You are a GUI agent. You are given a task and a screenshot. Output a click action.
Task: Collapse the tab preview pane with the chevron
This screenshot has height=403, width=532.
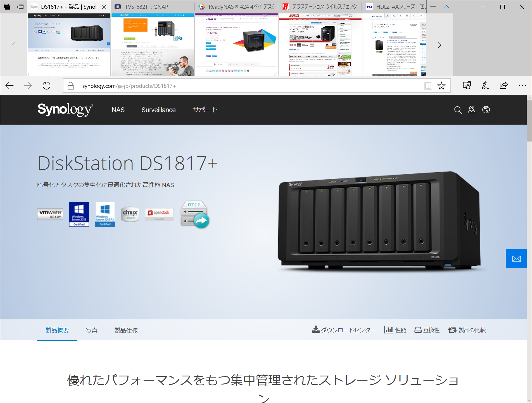[x=446, y=6]
